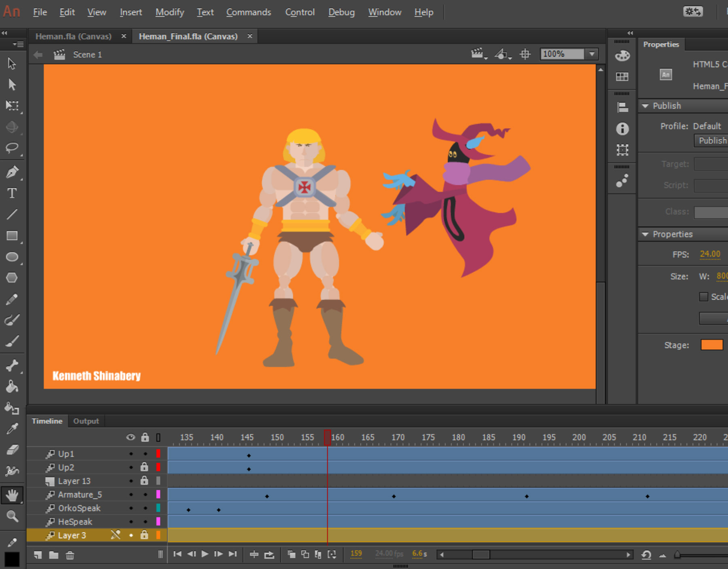Open the tools panel options menu
The height and width of the screenshot is (569, 728).
[18, 44]
